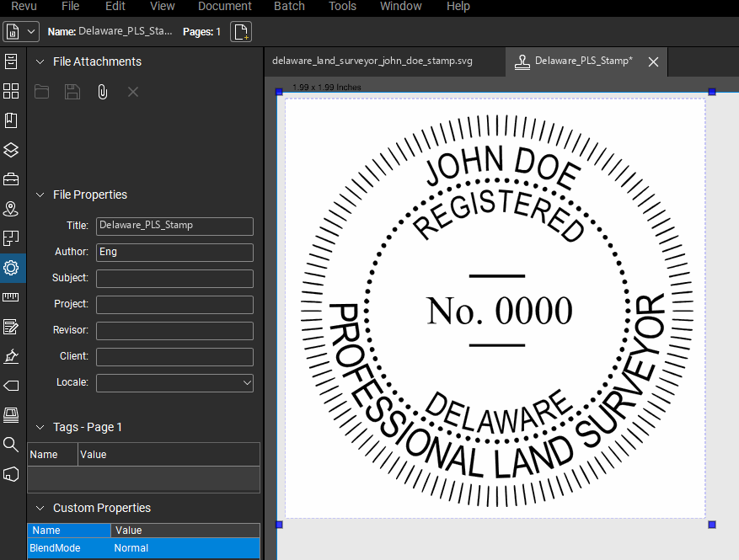Click the save attachment floppy icon
739x560 pixels.
pos(72,92)
